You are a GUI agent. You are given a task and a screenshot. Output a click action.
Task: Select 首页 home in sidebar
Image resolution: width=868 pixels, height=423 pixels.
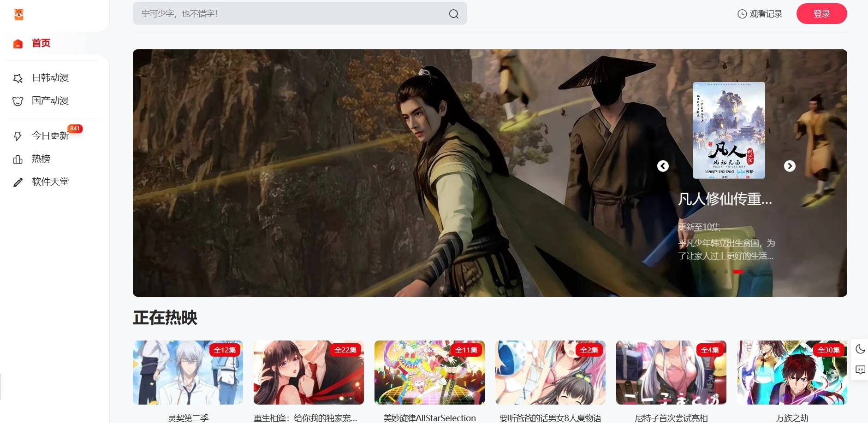pos(41,43)
